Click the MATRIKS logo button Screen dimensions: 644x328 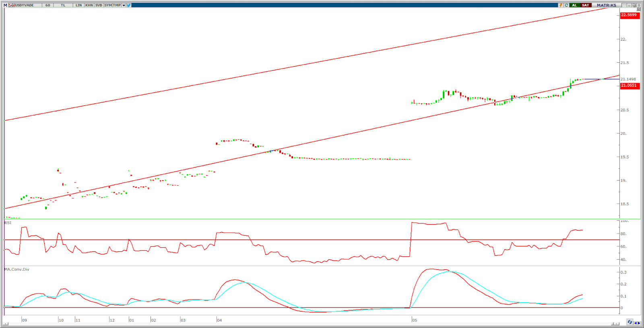point(607,5)
